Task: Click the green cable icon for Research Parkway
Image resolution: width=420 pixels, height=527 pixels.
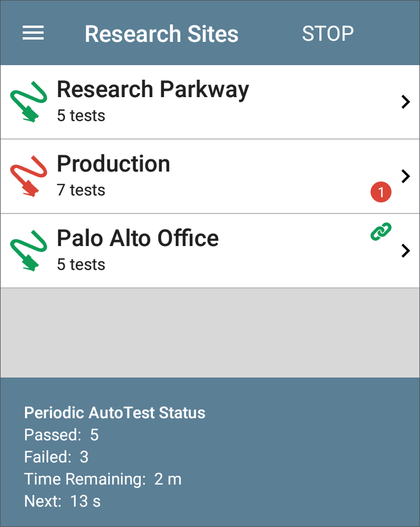Action: pyautogui.click(x=29, y=101)
